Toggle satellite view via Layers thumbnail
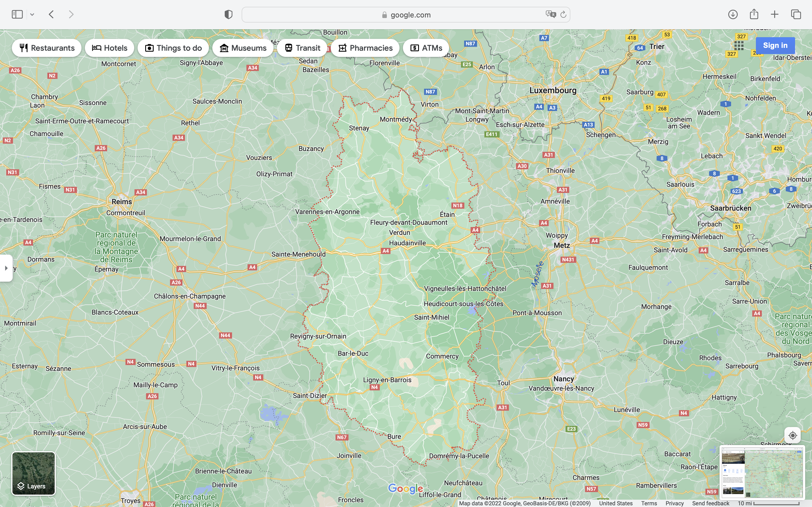Screen dimensions: 812x507 tap(34, 473)
